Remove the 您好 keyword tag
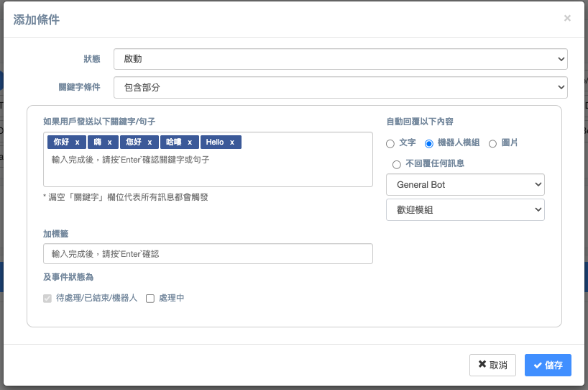Screen dimensions: 588x390 pyautogui.click(x=149, y=142)
